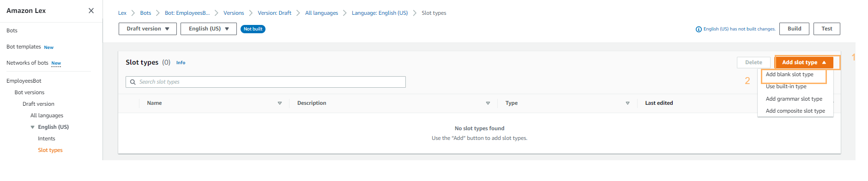Open All languages in navigation tree
Image resolution: width=868 pixels, height=181 pixels.
pos(47,115)
